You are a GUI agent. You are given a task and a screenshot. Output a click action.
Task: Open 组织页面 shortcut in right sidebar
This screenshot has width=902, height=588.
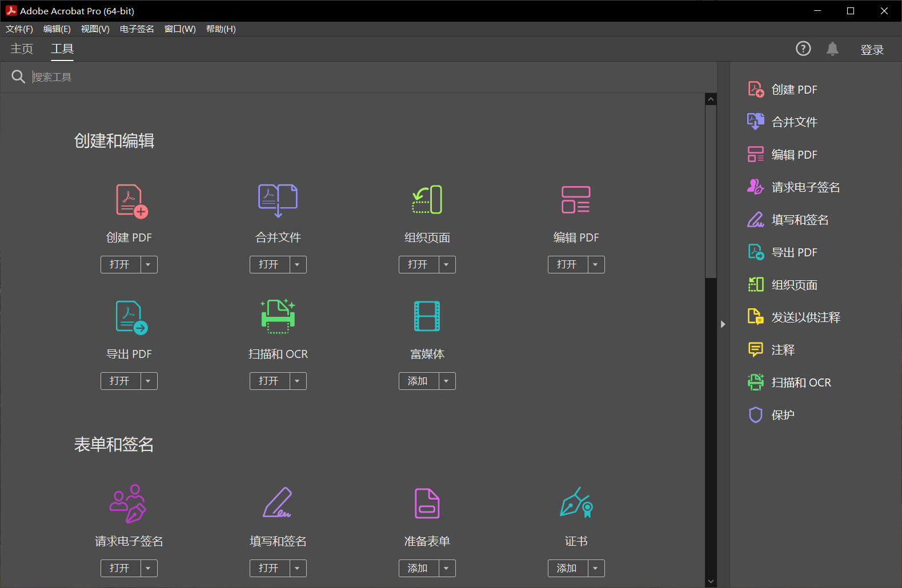click(783, 285)
